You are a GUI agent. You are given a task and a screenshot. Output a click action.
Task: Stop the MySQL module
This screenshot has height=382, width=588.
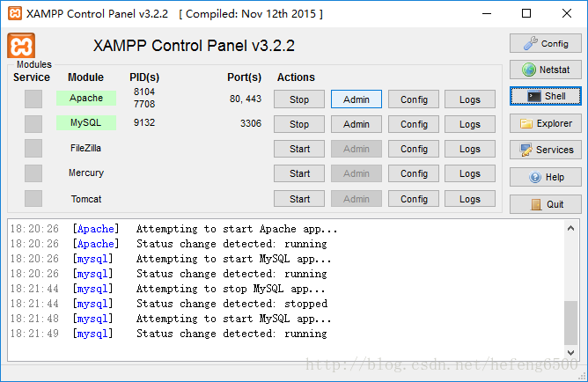coord(299,124)
